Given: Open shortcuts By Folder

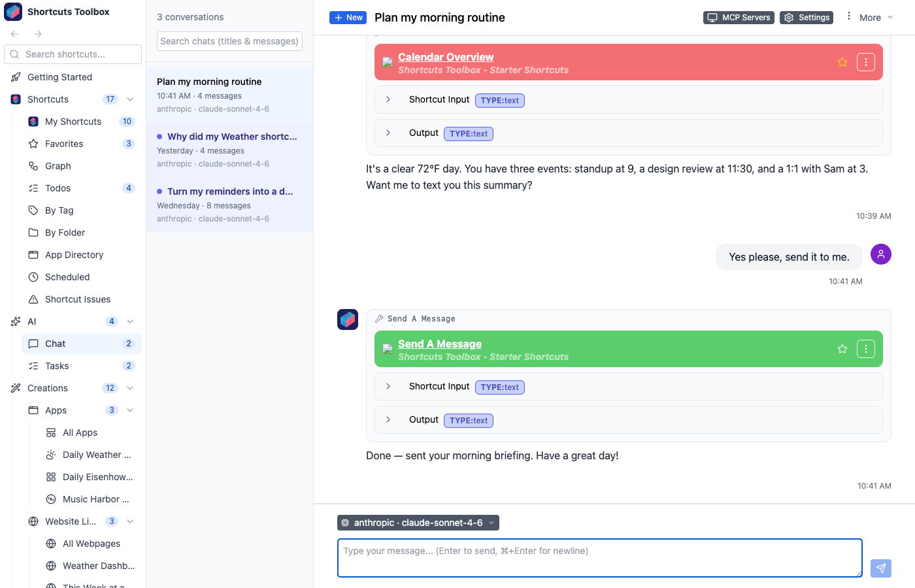Looking at the screenshot, I should coord(82,233).
